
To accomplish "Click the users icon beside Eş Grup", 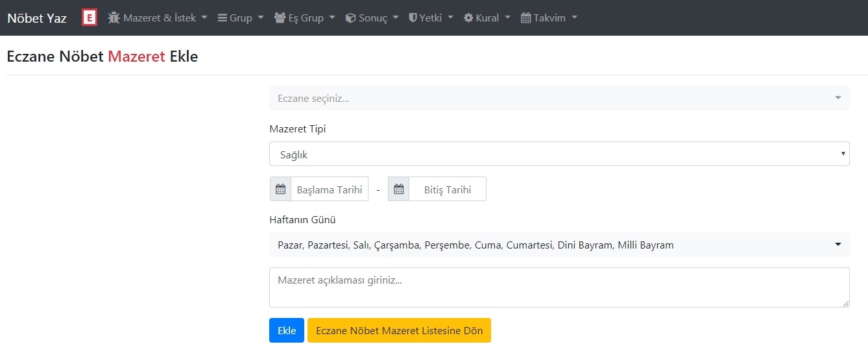I will tap(280, 18).
